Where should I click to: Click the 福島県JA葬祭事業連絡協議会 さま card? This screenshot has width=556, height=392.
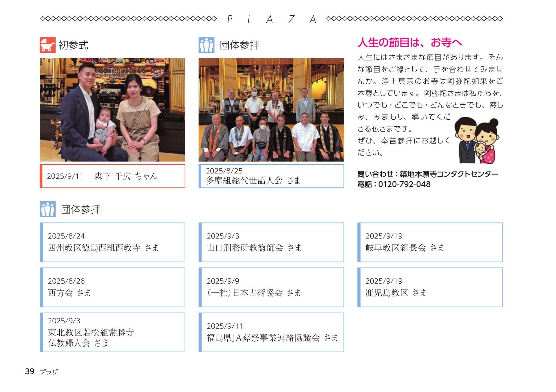(271, 332)
